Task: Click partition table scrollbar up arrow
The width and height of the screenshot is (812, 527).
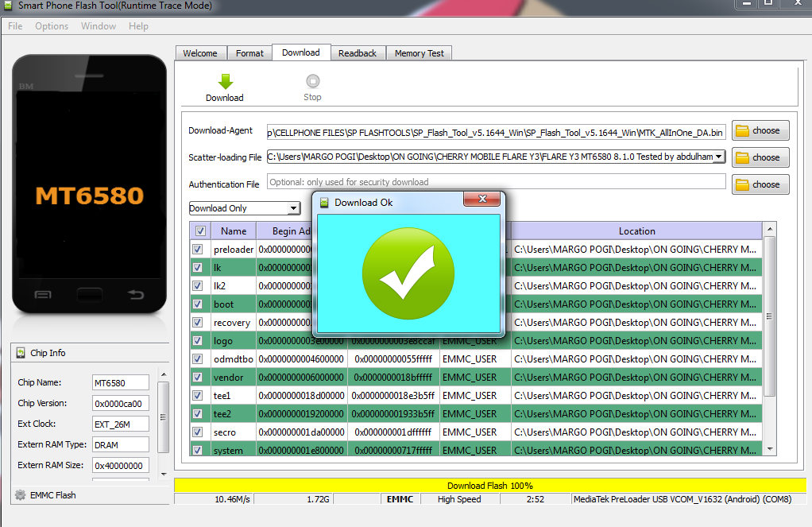Action: click(770, 228)
